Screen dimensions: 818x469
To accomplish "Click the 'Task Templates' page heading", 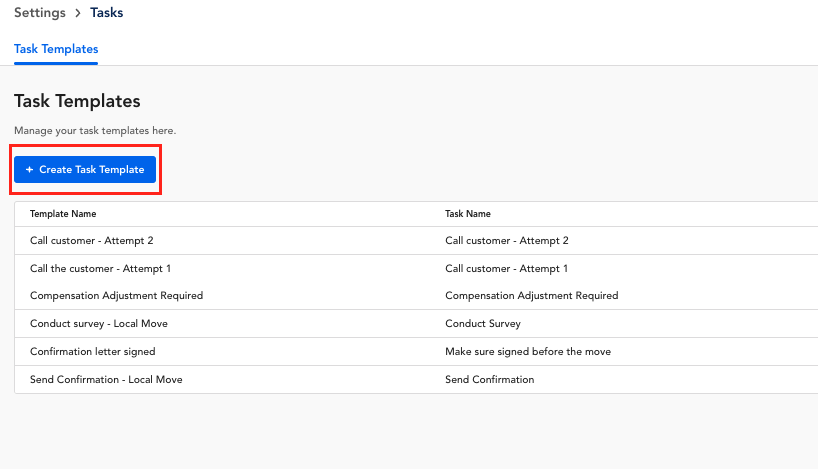I will [77, 101].
